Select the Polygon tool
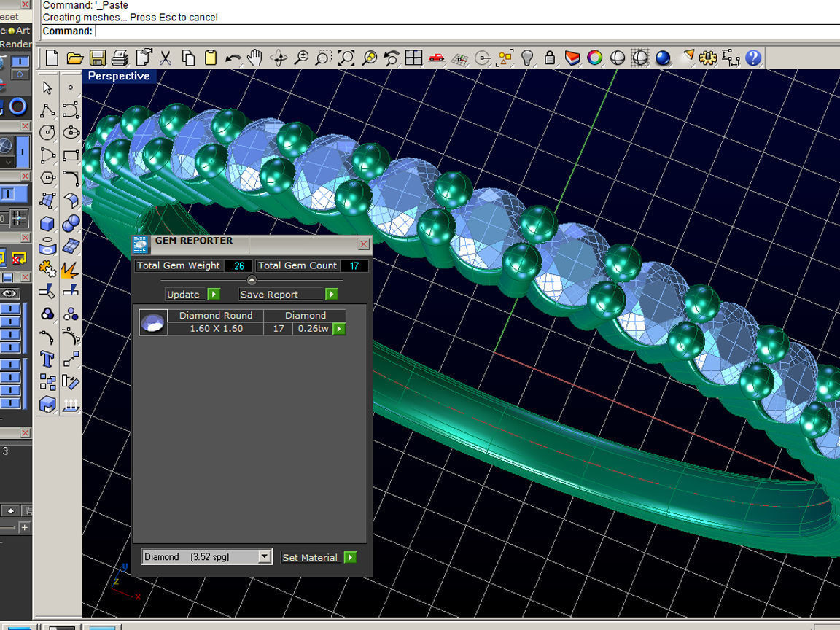 47,177
